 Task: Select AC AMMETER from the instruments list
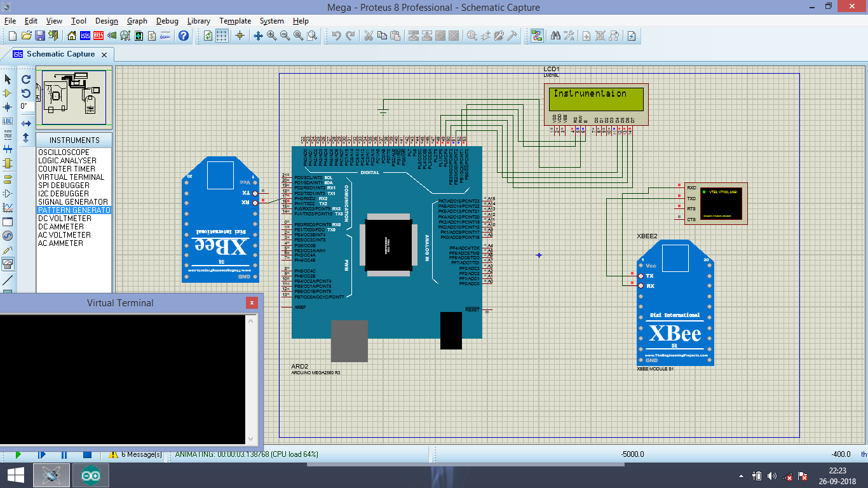[61, 243]
